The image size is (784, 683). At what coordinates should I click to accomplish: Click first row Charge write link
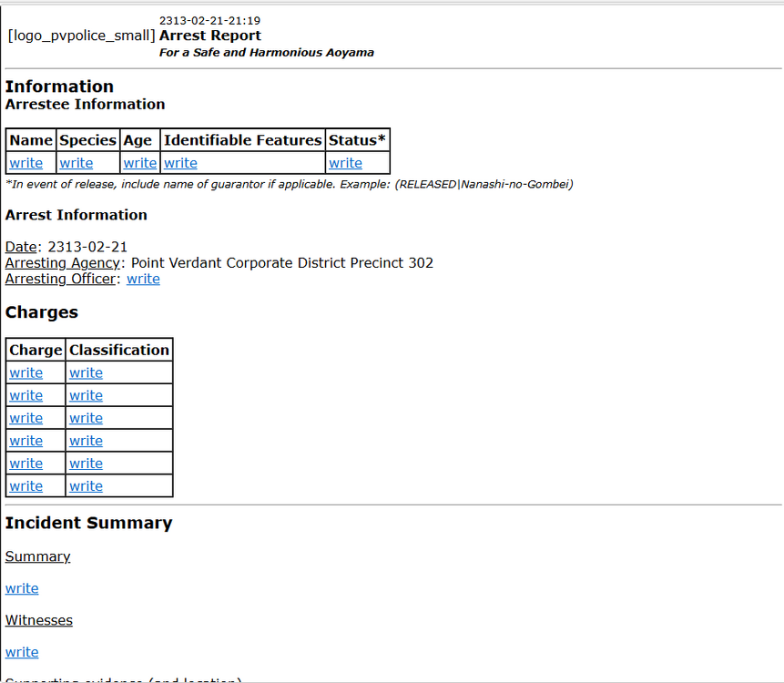[25, 372]
